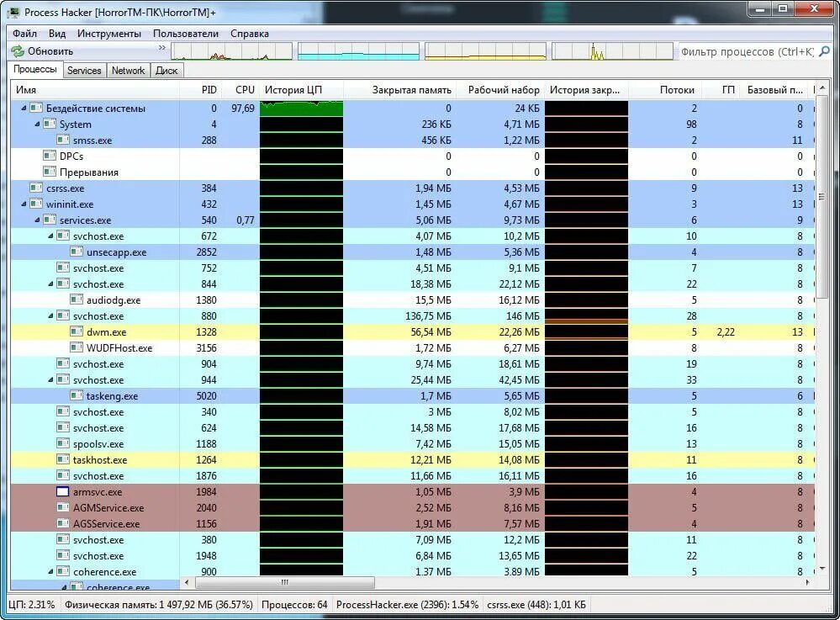840x620 pixels.
Task: Click the unsecapp.exe process icon
Action: pyautogui.click(x=77, y=252)
